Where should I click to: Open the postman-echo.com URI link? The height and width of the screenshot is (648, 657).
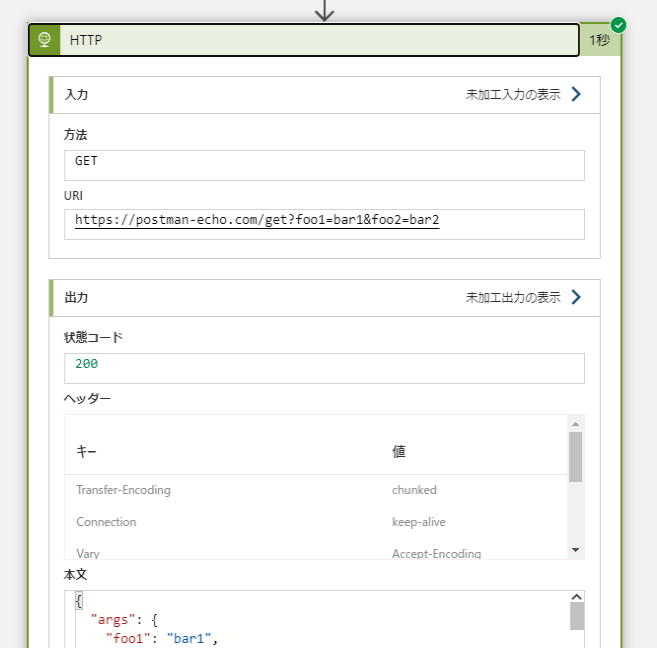(257, 220)
